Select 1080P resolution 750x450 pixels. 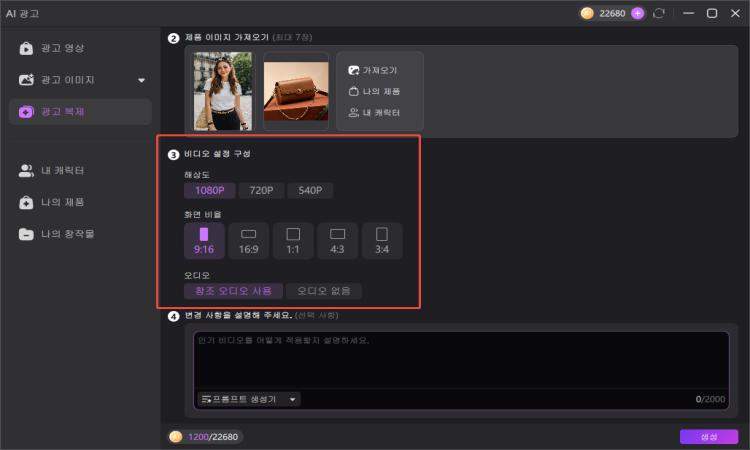click(210, 190)
